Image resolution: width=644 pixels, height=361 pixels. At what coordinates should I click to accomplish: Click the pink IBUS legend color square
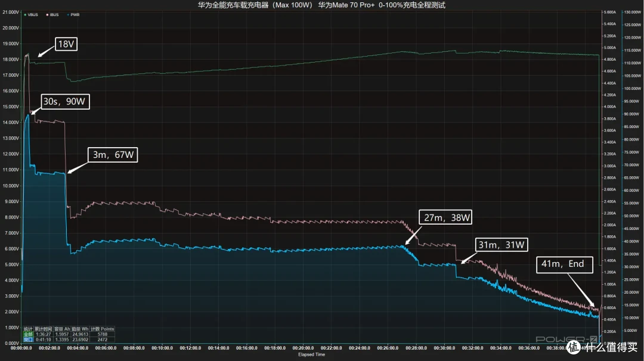(x=47, y=15)
